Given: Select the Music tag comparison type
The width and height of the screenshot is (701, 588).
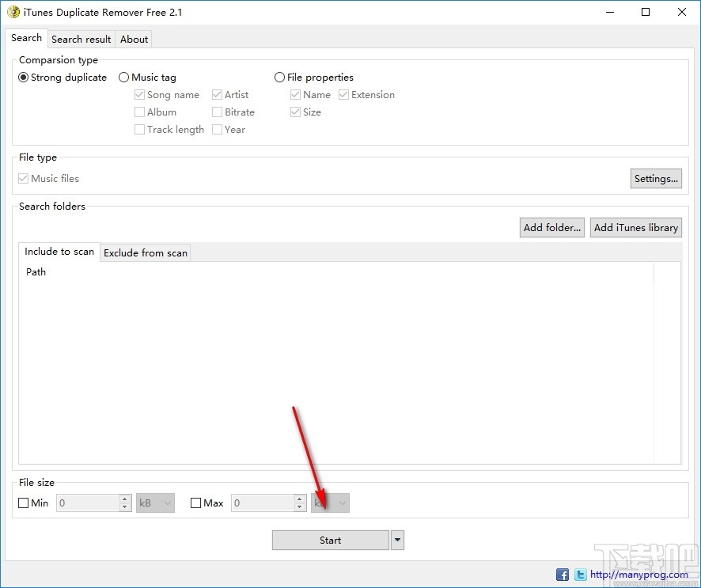Looking at the screenshot, I should click(123, 77).
